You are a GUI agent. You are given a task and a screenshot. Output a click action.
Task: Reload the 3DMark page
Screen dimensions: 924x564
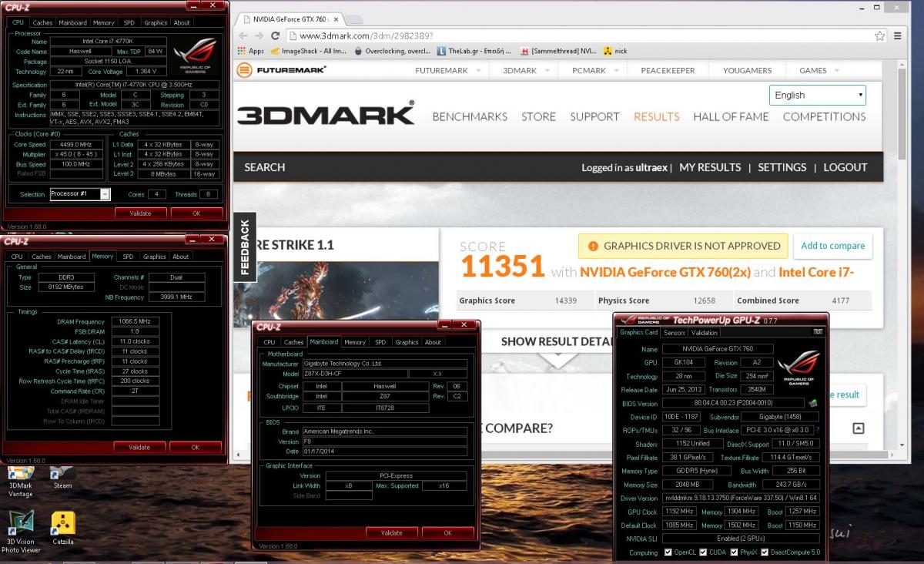[x=275, y=35]
